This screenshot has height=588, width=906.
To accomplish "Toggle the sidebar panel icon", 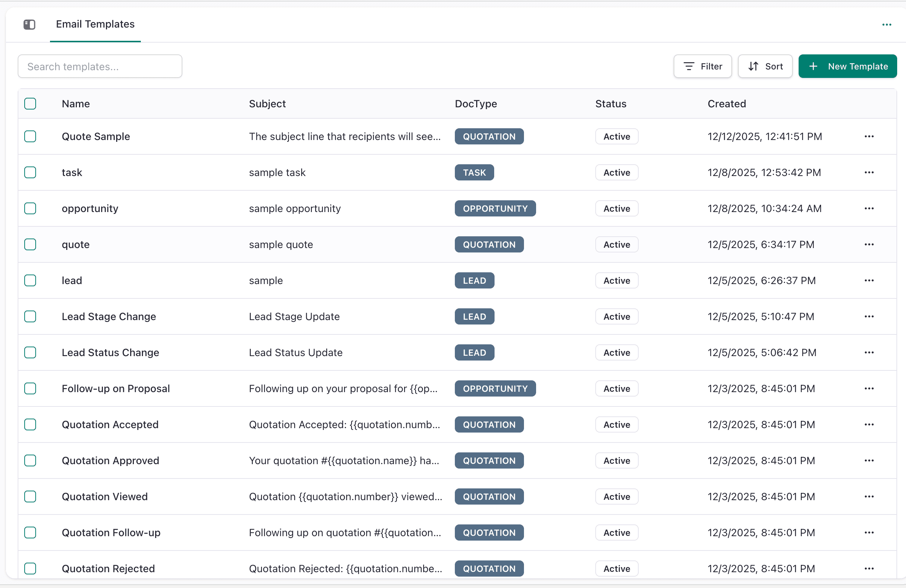I will pyautogui.click(x=29, y=25).
